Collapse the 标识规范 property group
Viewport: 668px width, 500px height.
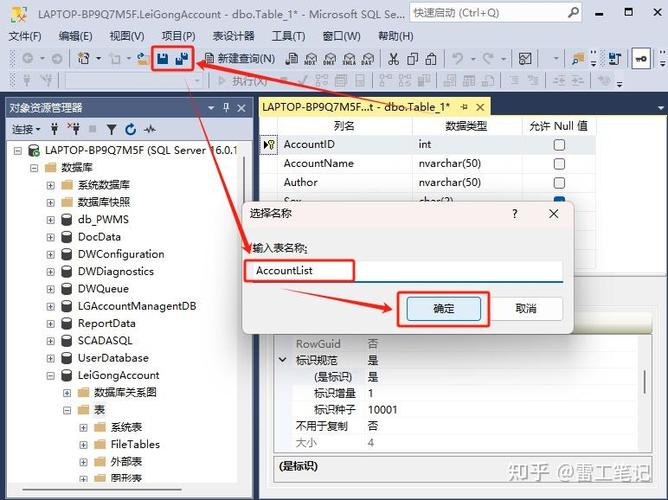tap(282, 360)
